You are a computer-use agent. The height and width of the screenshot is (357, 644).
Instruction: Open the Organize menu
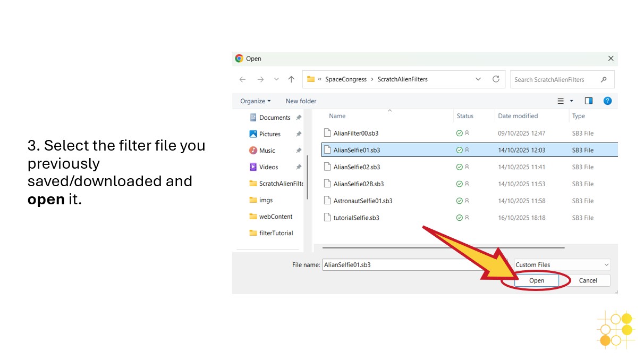tap(255, 101)
